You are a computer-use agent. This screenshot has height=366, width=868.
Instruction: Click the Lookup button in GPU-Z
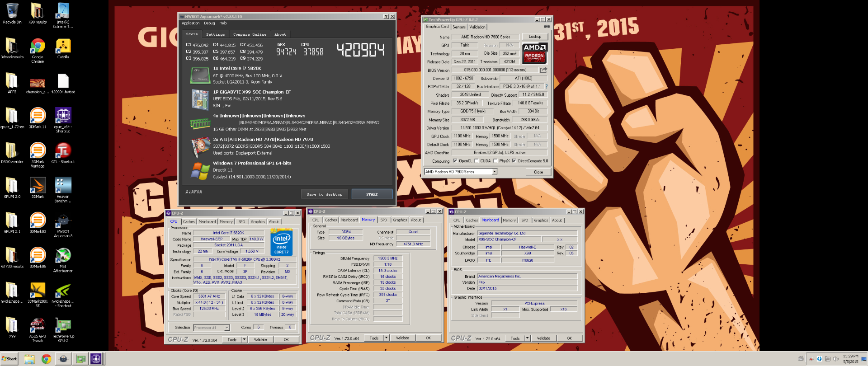pyautogui.click(x=535, y=37)
